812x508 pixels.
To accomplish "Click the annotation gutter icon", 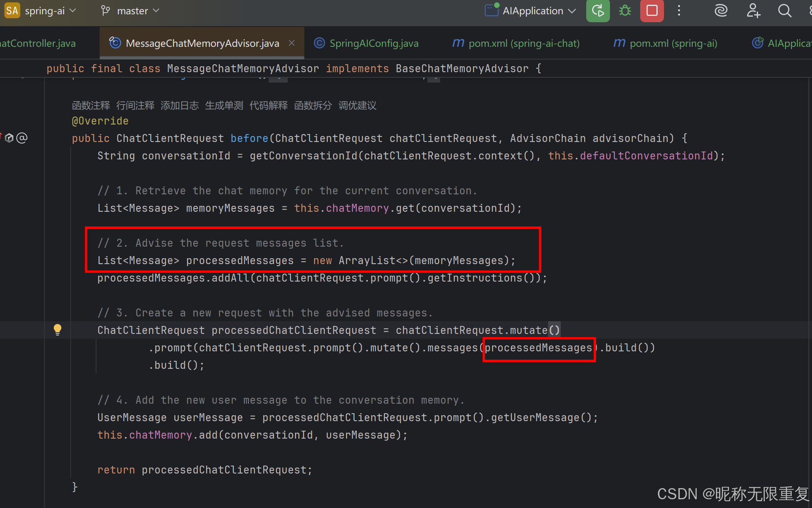I will click(22, 138).
